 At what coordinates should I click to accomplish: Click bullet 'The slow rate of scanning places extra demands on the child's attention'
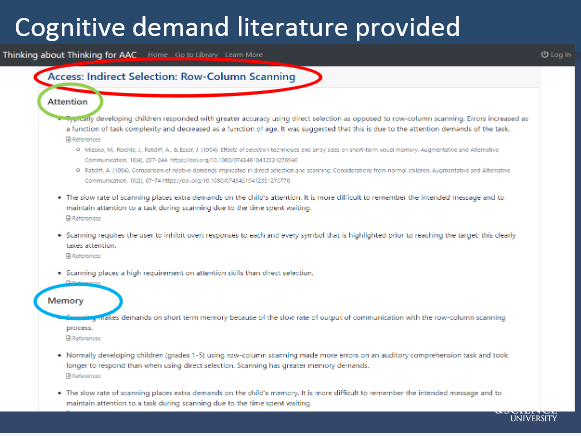pyautogui.click(x=285, y=203)
